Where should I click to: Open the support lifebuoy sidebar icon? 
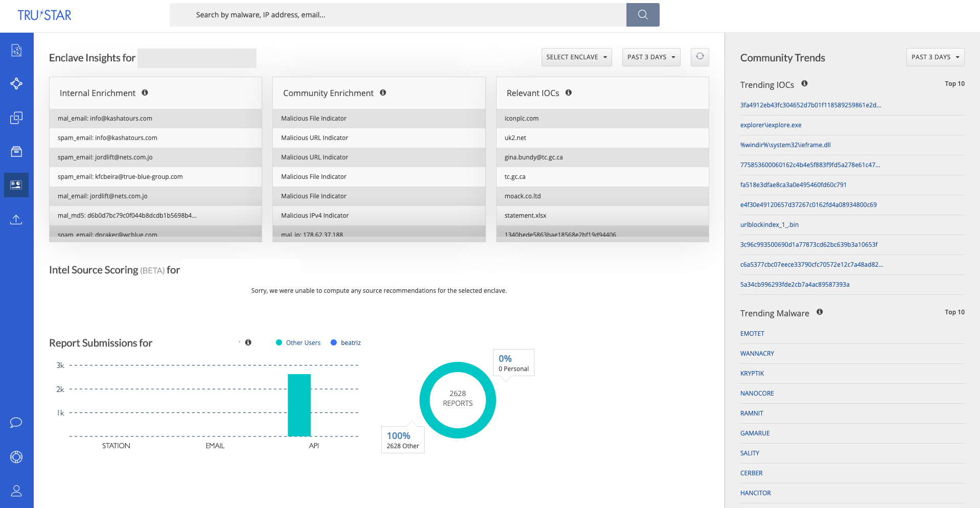tap(16, 457)
